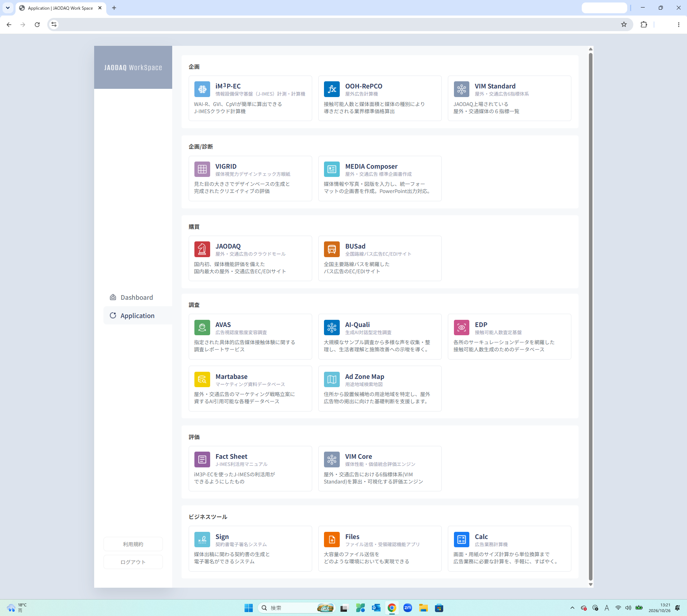Open the Files orange upload icon
The height and width of the screenshot is (616, 687).
[x=332, y=539]
